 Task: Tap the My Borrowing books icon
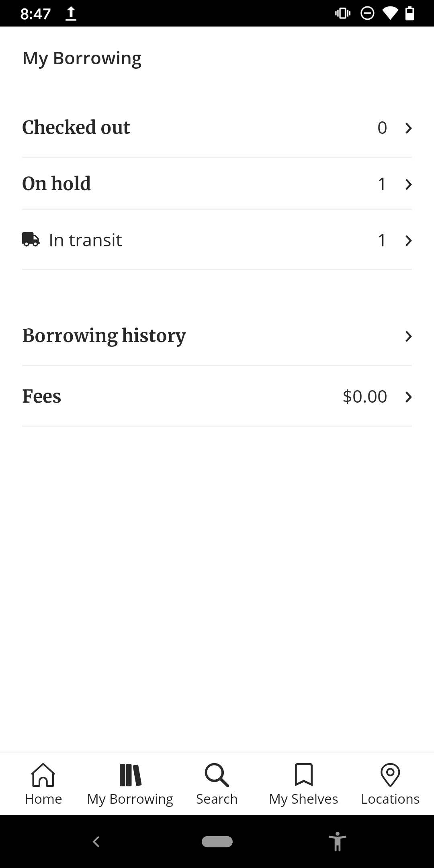click(x=130, y=775)
